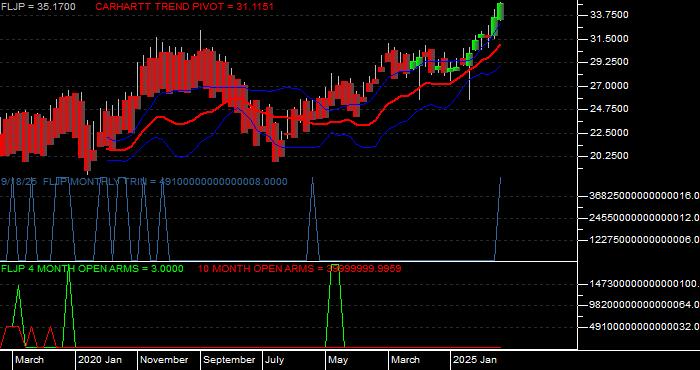This screenshot has width=700, height=370.
Task: Select the March date label before 2020 Jan
Action: click(29, 360)
